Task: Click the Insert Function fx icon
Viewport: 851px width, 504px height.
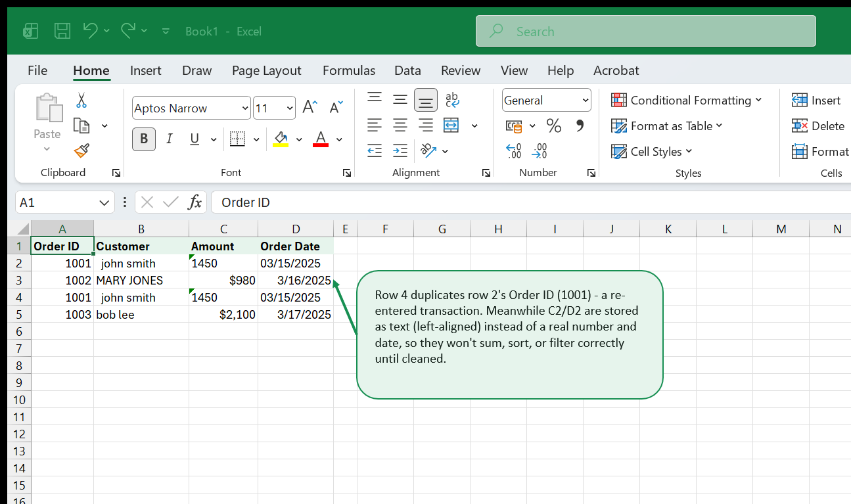Action: tap(195, 202)
